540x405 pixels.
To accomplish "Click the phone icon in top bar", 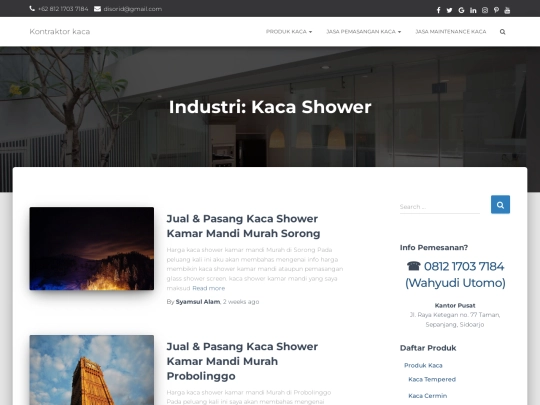I will 32,9.
